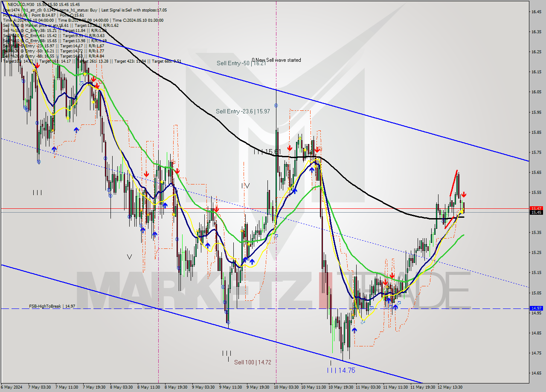This screenshot has width=546, height=392.
Task: Click the '12 May 13:30' time label
Action: point(450,387)
